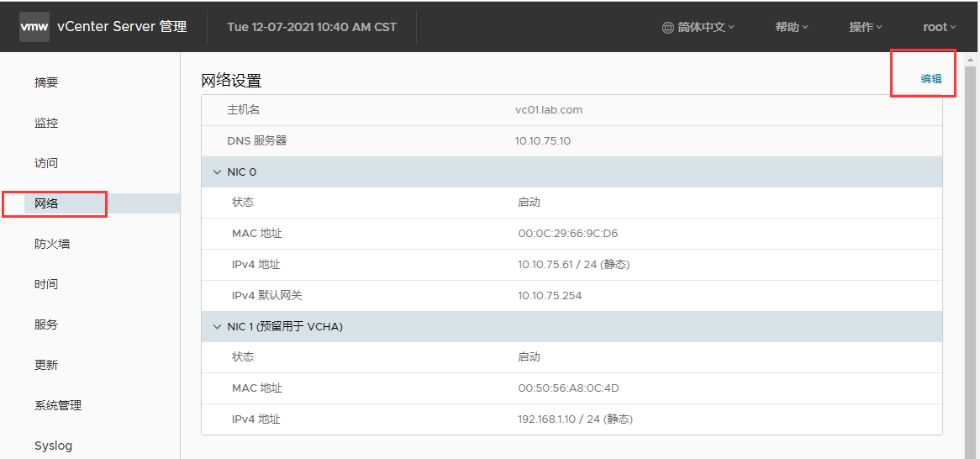The height and width of the screenshot is (459, 980).
Task: Click the globe language icon
Action: click(x=668, y=27)
